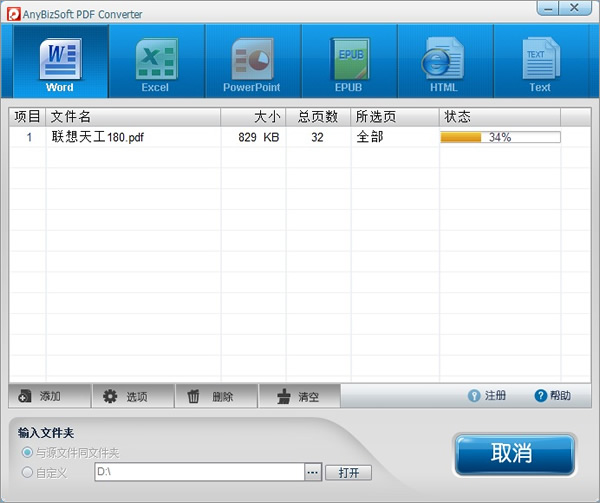Click the AnyBizSoft app logo icon
Viewport: 600px width, 503px height.
click(14, 14)
